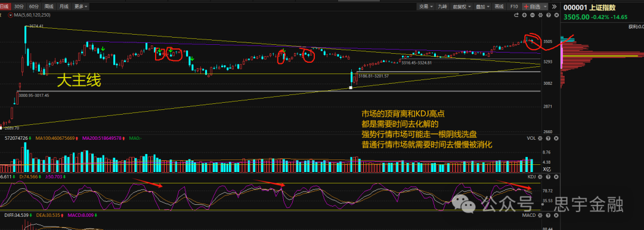Switch to the 周线 weekly tab
Screen dimensions: 644x230
(49, 7)
